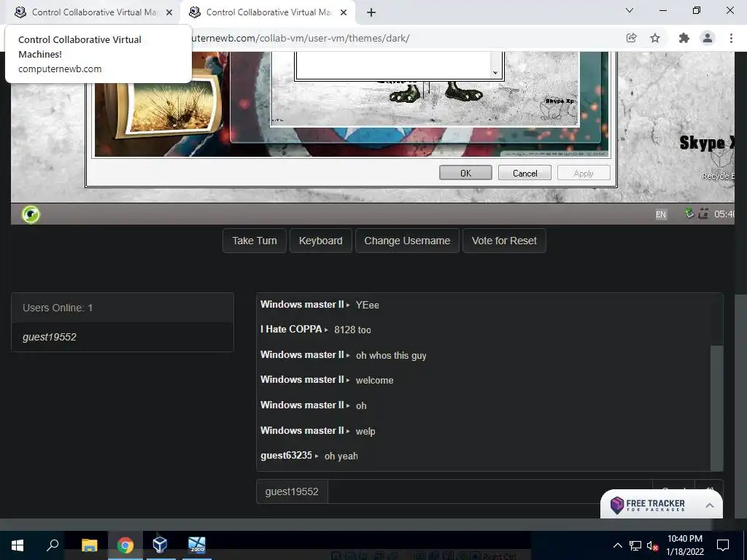Open the Windows 2000 VM taskbar icon
The width and height of the screenshot is (747, 560).
(197, 545)
